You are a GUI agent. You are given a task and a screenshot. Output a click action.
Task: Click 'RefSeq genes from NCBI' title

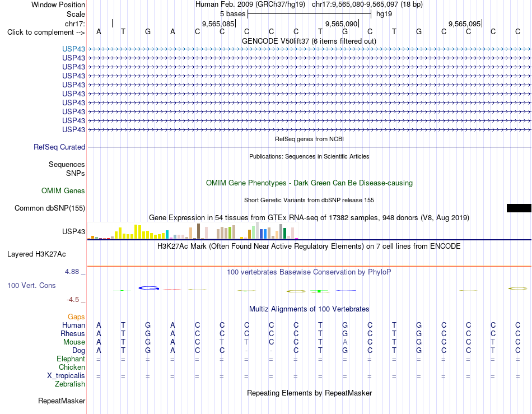click(309, 139)
